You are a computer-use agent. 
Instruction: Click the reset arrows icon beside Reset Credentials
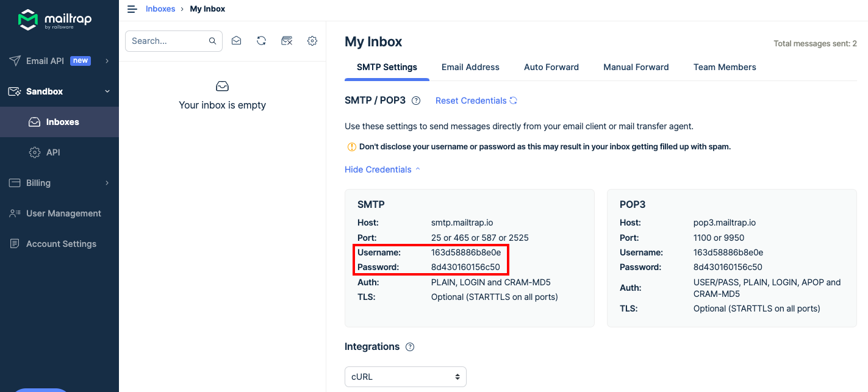(x=513, y=101)
